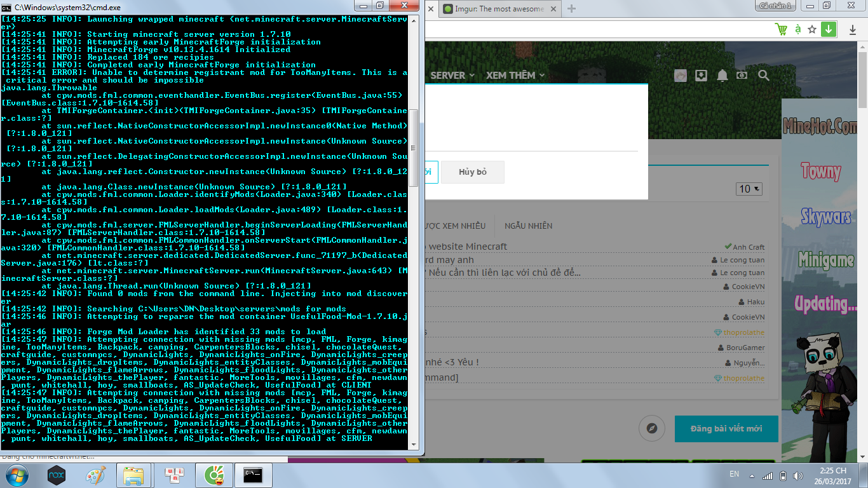The height and width of the screenshot is (488, 868).
Task: Click the Towny banner text
Action: point(820,171)
